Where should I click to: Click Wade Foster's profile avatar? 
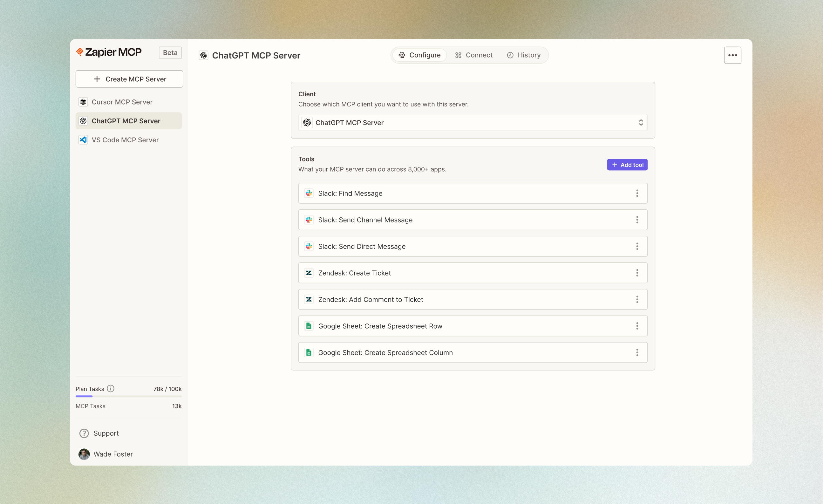click(x=84, y=454)
